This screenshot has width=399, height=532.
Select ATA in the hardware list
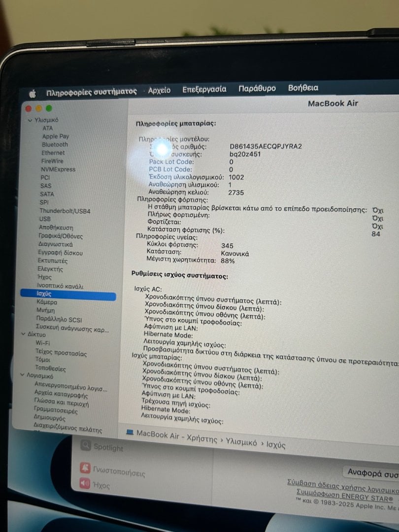pos(47,128)
